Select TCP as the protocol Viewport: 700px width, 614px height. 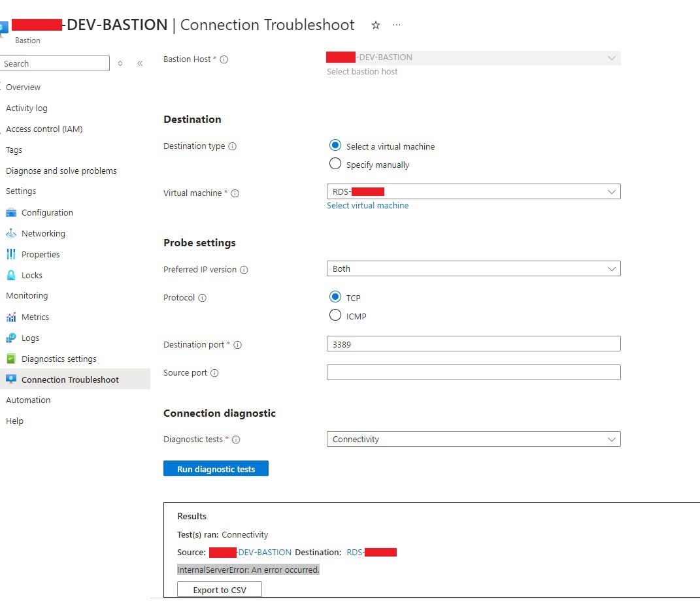(335, 297)
